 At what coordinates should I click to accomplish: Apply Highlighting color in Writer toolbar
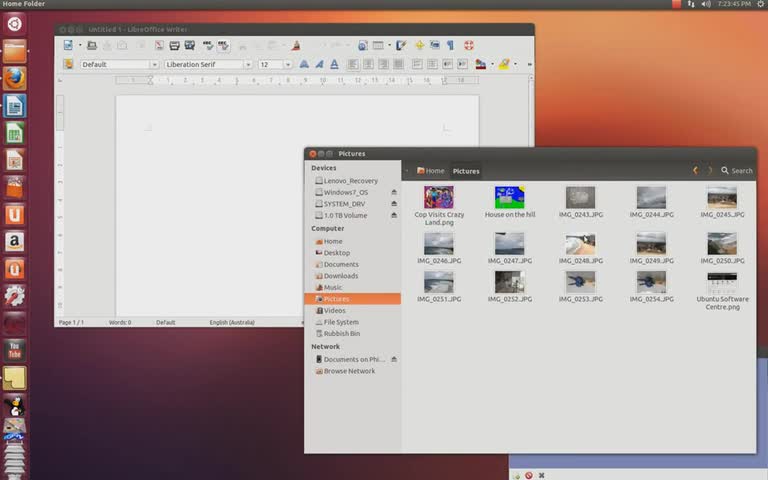pyautogui.click(x=504, y=64)
